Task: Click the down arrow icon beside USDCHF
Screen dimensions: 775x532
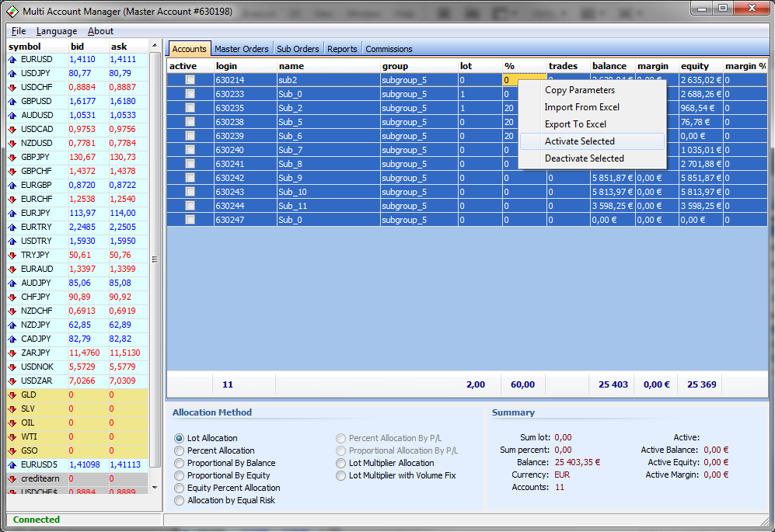Action: coord(12,88)
